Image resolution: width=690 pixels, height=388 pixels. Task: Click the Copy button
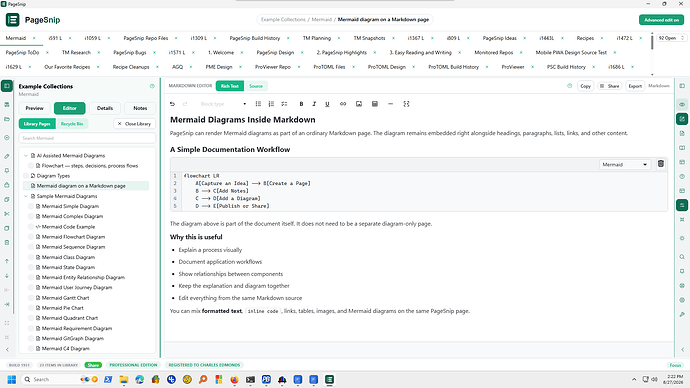(x=585, y=86)
